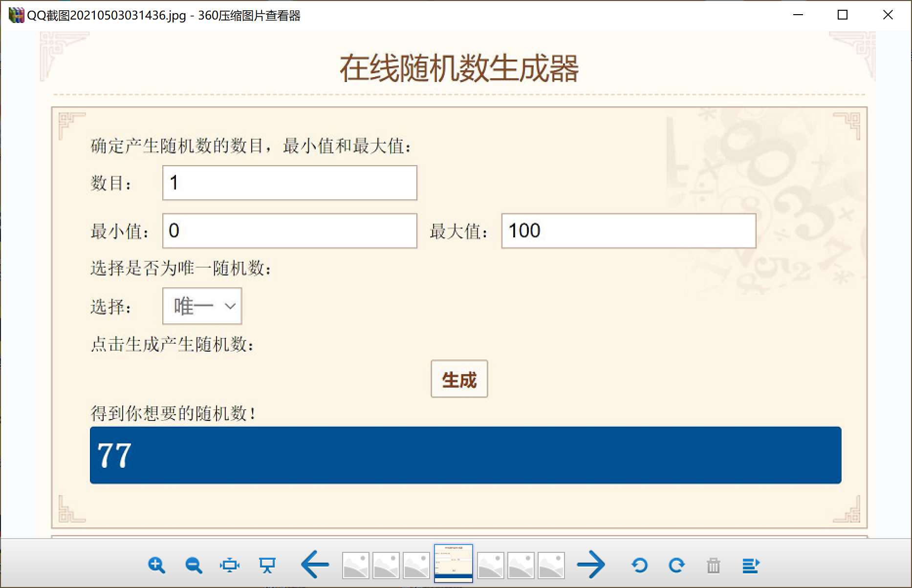Zoom out of the image

click(x=194, y=565)
